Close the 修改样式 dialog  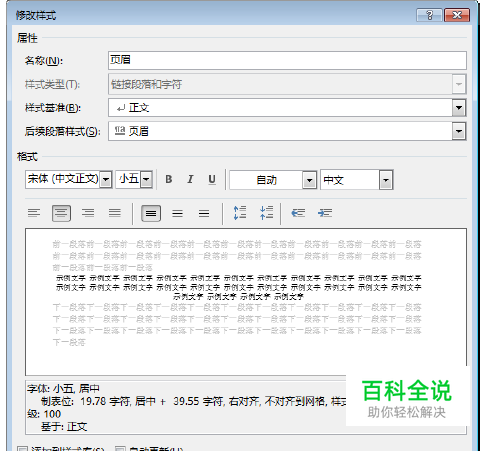click(457, 15)
